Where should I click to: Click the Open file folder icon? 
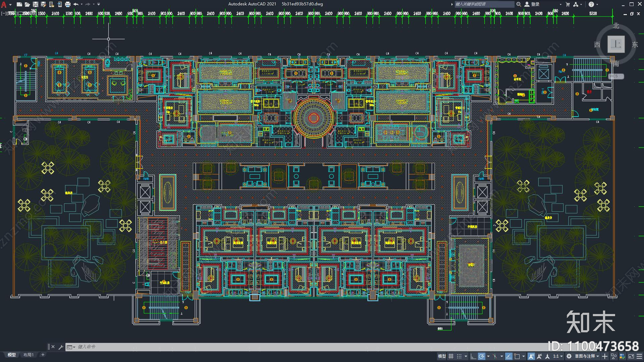27,4
